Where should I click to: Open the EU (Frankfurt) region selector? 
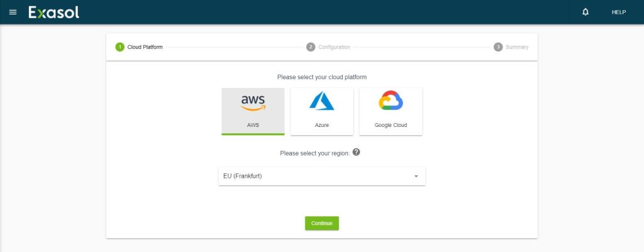[314, 176]
